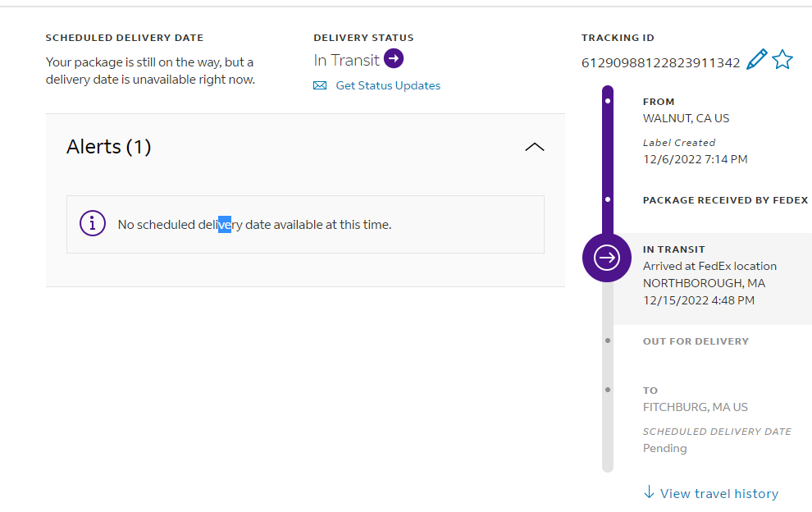Open the Get Status Updates link

pyautogui.click(x=388, y=85)
